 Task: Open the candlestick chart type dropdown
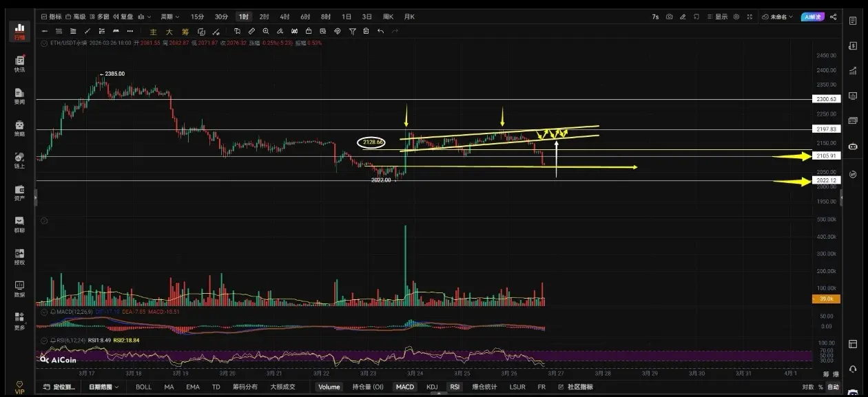pos(143,17)
